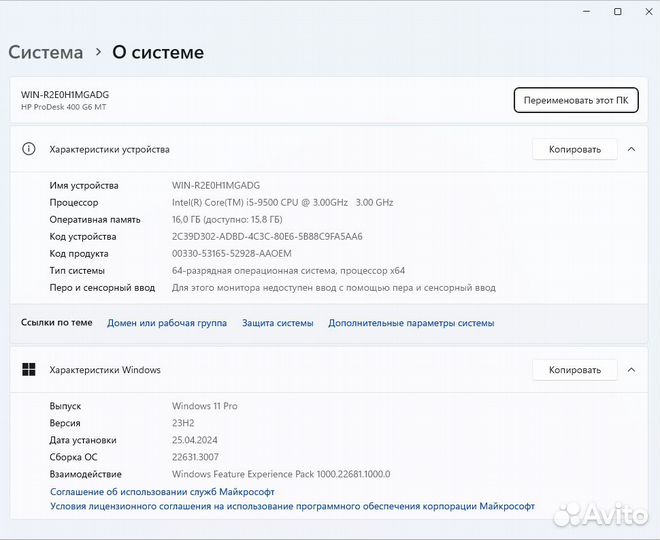Close the settings window
This screenshot has height=540, width=660.
point(649,12)
